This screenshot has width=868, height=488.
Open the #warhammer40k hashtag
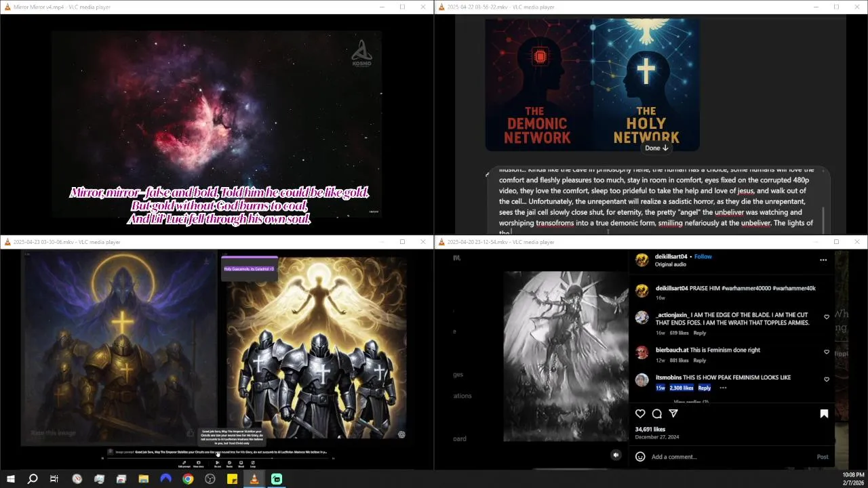tap(794, 288)
